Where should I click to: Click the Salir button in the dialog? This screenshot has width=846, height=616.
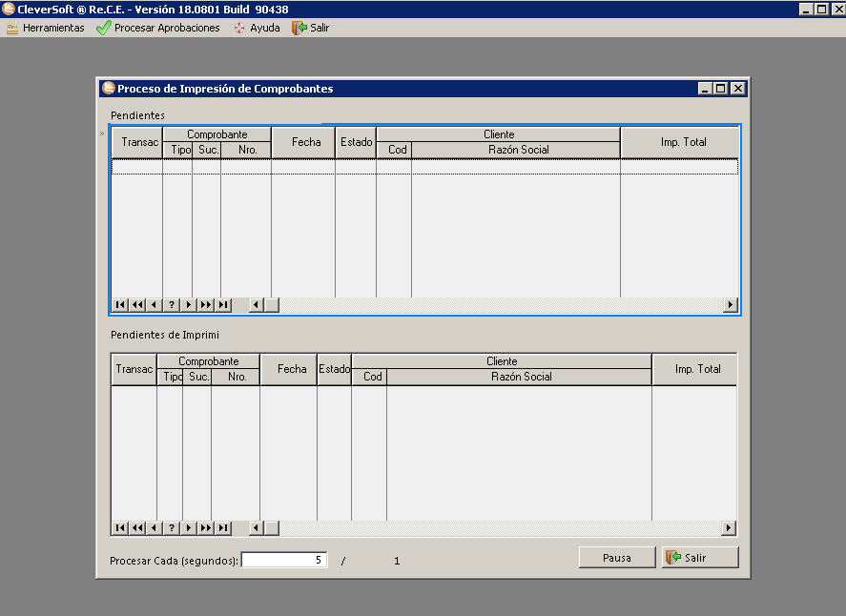(699, 558)
